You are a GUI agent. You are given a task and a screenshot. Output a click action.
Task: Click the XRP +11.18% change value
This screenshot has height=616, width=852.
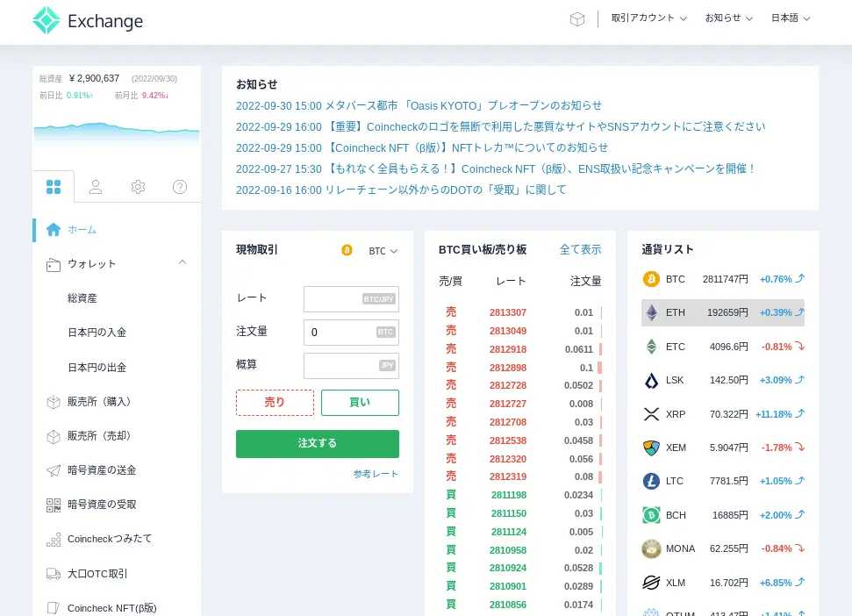coord(773,414)
